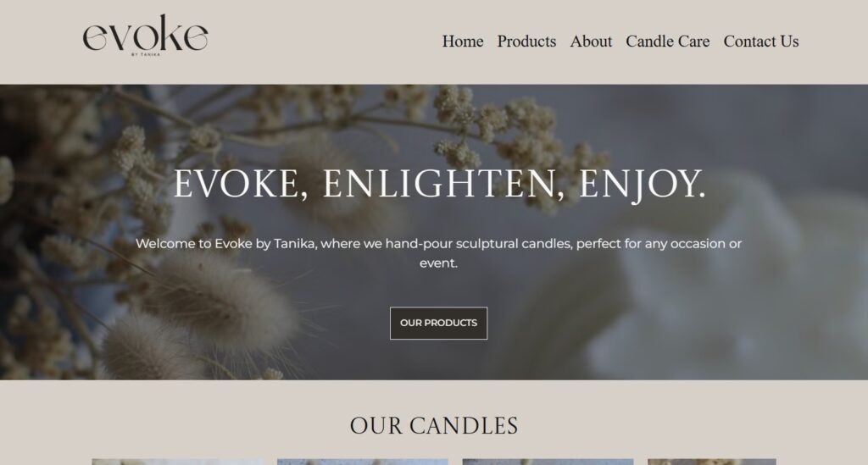Click the OUR CANDLES section heading

[434, 426]
